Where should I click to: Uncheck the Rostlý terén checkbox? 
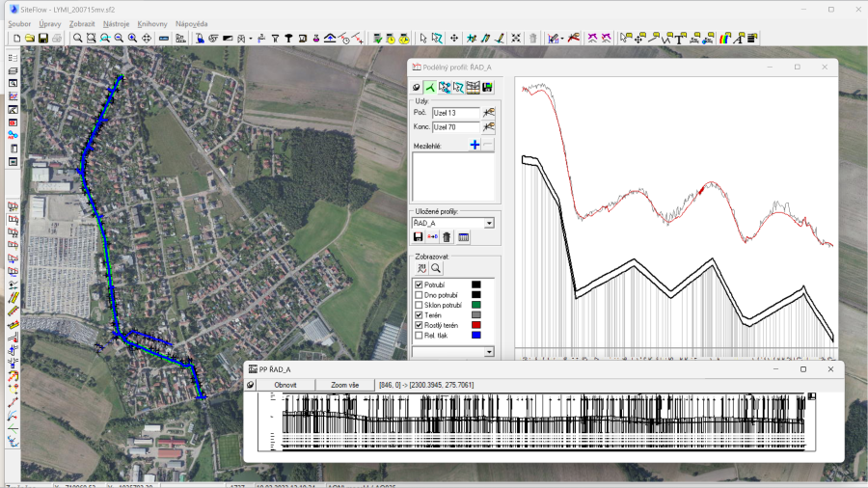pos(419,325)
